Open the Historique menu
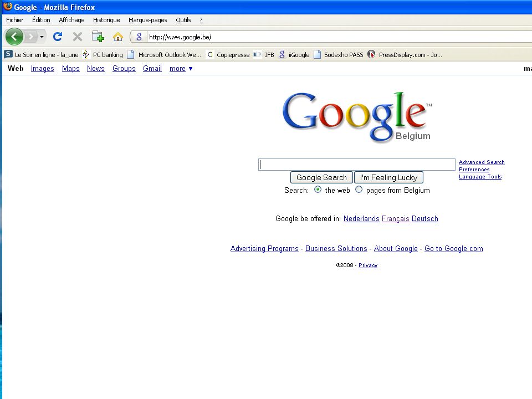 click(x=106, y=20)
